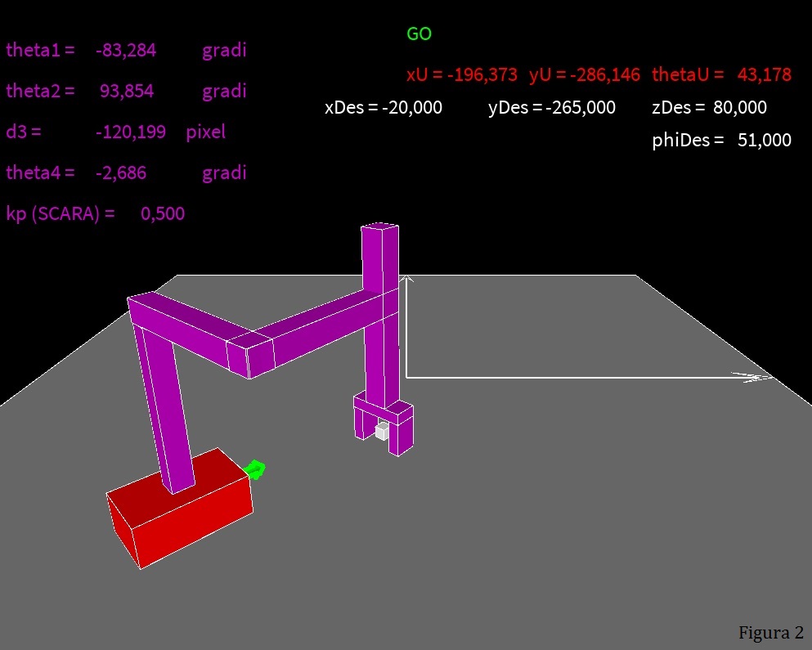
Task: Select the theta4 value -2,686
Action: pos(121,173)
